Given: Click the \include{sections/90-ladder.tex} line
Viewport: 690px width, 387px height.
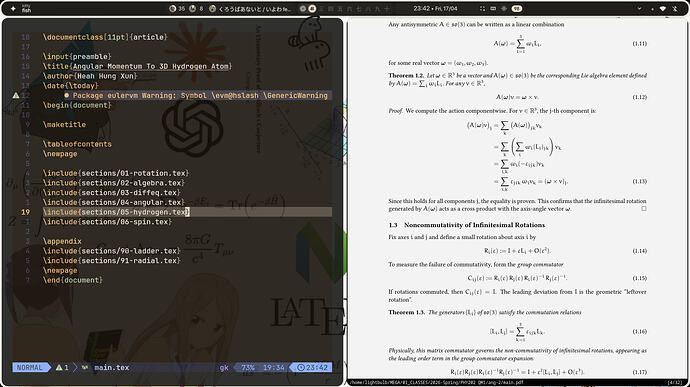Looking at the screenshot, I should [111, 251].
